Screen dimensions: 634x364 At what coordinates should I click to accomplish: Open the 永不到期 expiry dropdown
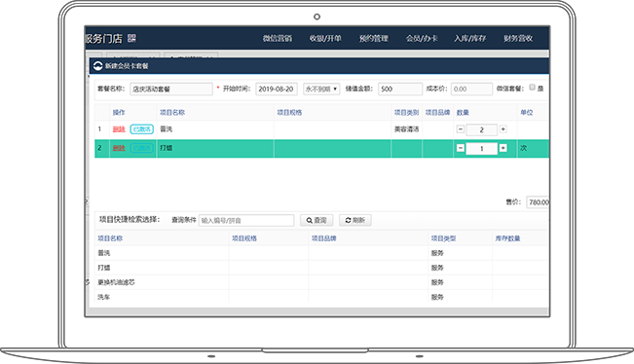[321, 89]
